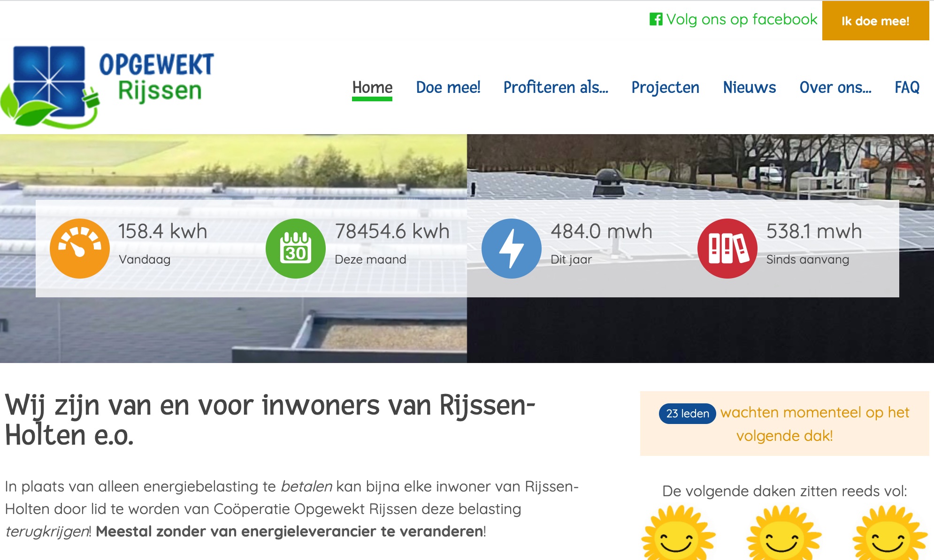934x560 pixels.
Task: Click the green calendar Deze maand icon
Action: point(296,249)
